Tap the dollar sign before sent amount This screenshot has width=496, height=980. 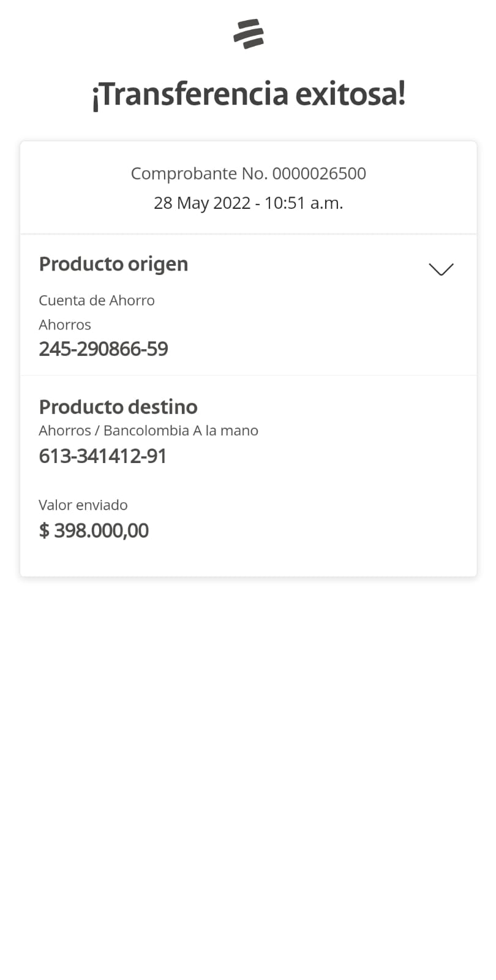click(44, 530)
